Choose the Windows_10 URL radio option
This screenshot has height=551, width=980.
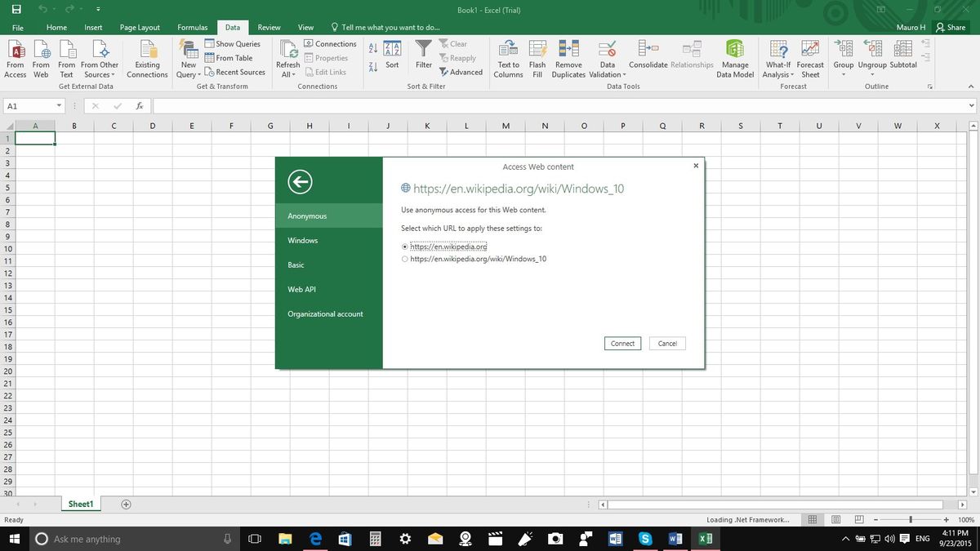click(405, 259)
